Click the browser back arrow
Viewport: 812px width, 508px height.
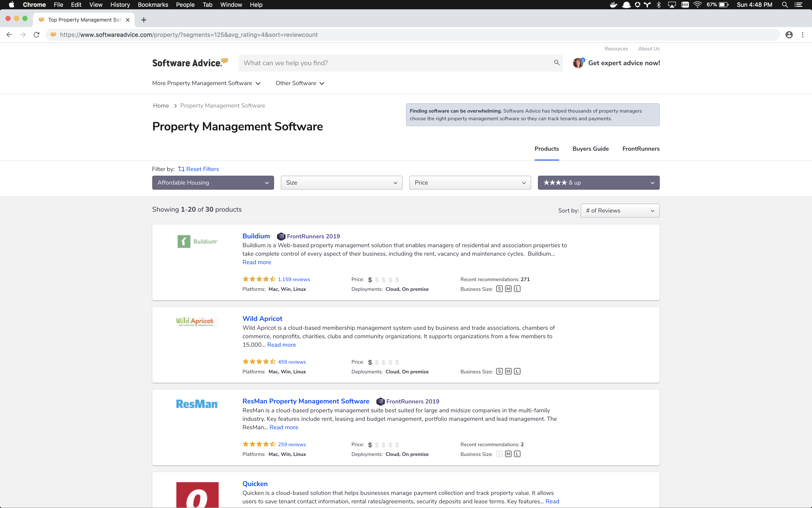(x=9, y=35)
